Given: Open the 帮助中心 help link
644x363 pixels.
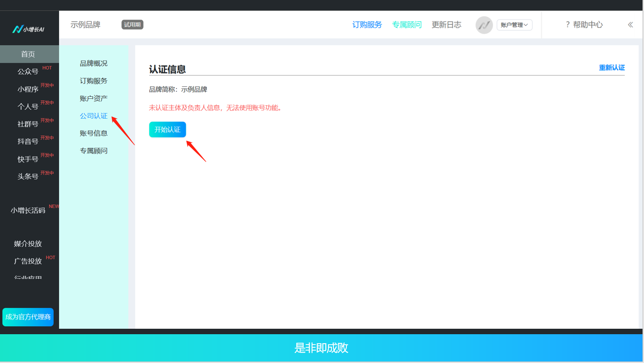Looking at the screenshot, I should point(584,25).
